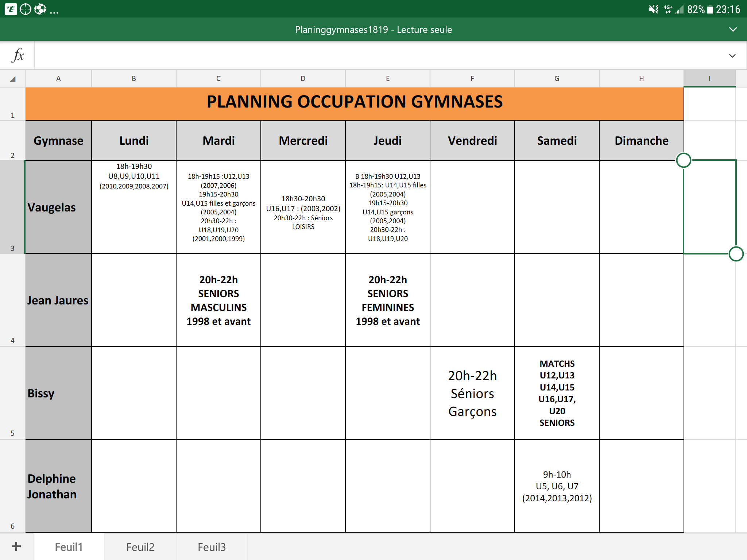Tap the fx formula icon
The height and width of the screenshot is (560, 747).
[18, 55]
